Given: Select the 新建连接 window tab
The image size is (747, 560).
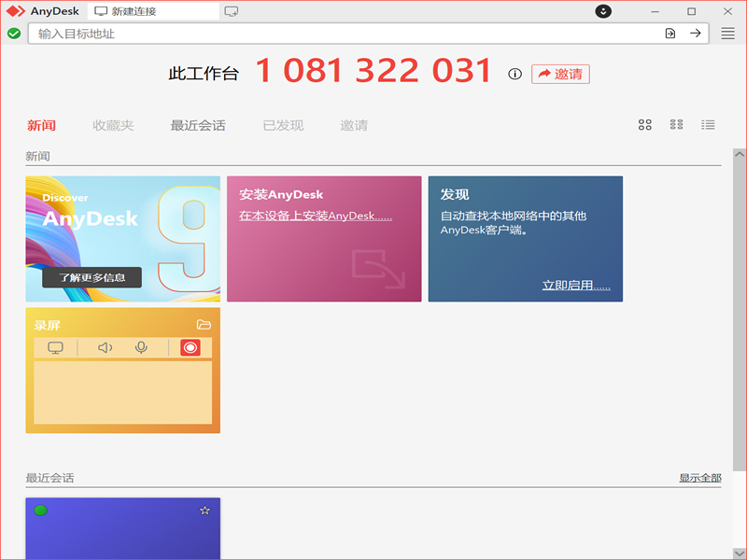Looking at the screenshot, I should click(x=153, y=11).
